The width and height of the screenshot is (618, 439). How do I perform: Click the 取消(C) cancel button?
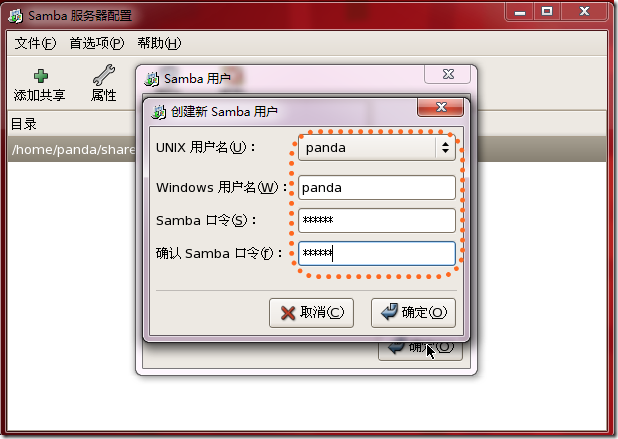[x=311, y=313]
